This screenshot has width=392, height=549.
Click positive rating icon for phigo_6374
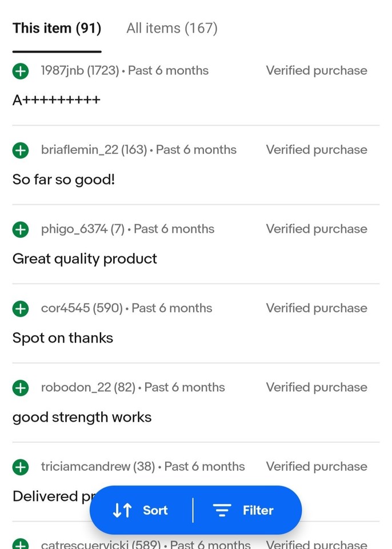click(x=20, y=229)
